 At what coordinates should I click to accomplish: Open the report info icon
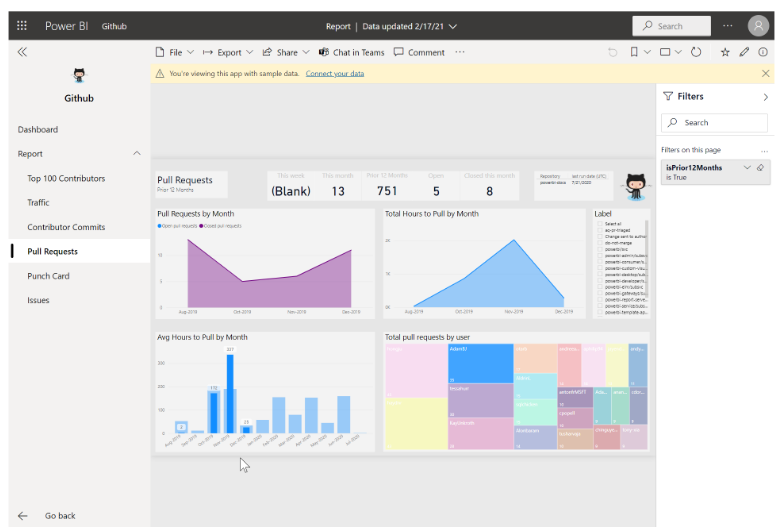click(x=763, y=52)
